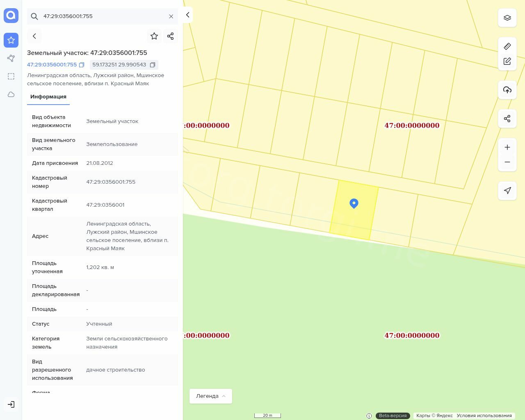Image resolution: width=525 pixels, height=420 pixels.
Task: Share the map using right toolbar icon
Action: 507,119
